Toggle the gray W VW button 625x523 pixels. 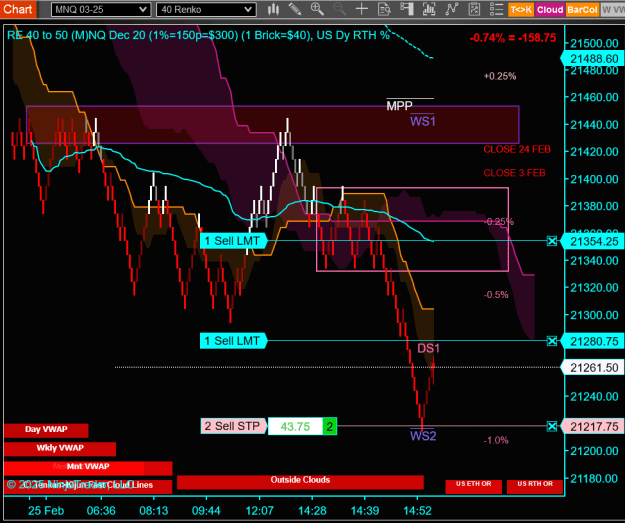(612, 10)
